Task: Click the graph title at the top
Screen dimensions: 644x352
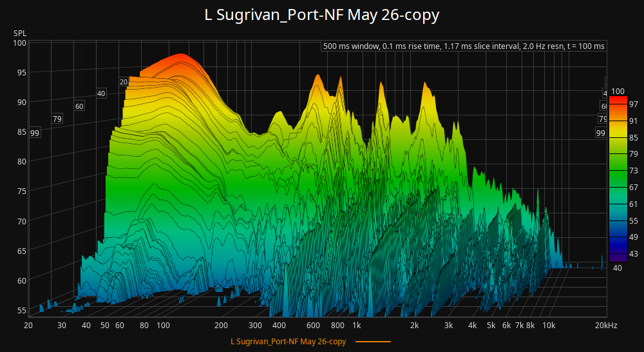Action: 321,15
